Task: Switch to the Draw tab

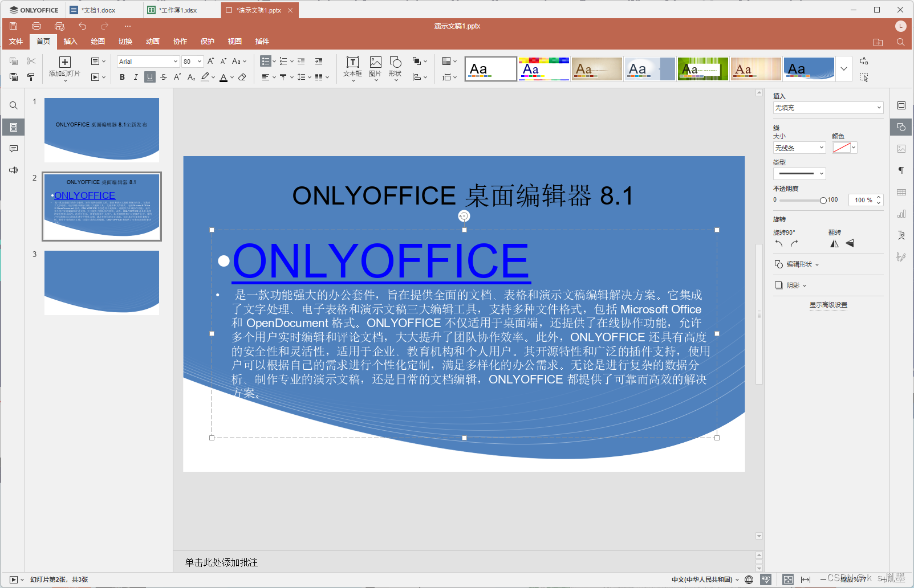Action: [98, 42]
